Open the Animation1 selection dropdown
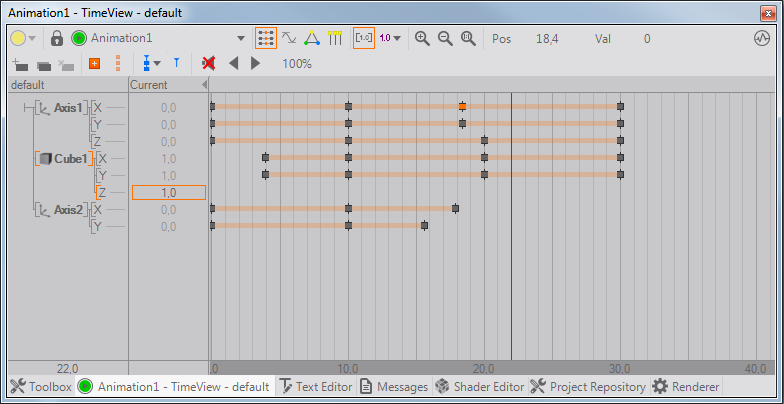Screen dimensions: 784x404 pos(240,38)
